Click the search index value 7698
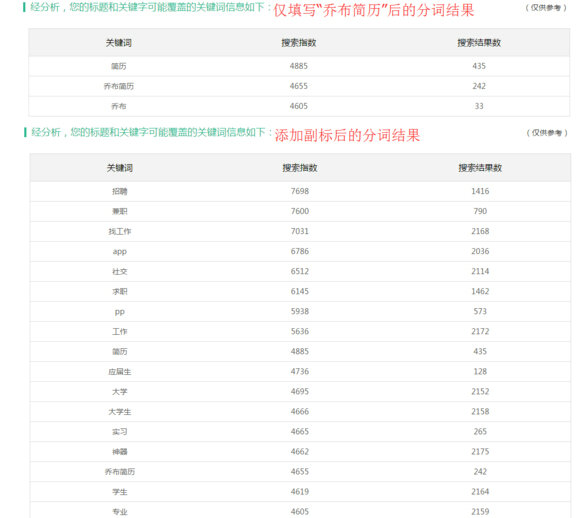The width and height of the screenshot is (578, 518). click(300, 191)
